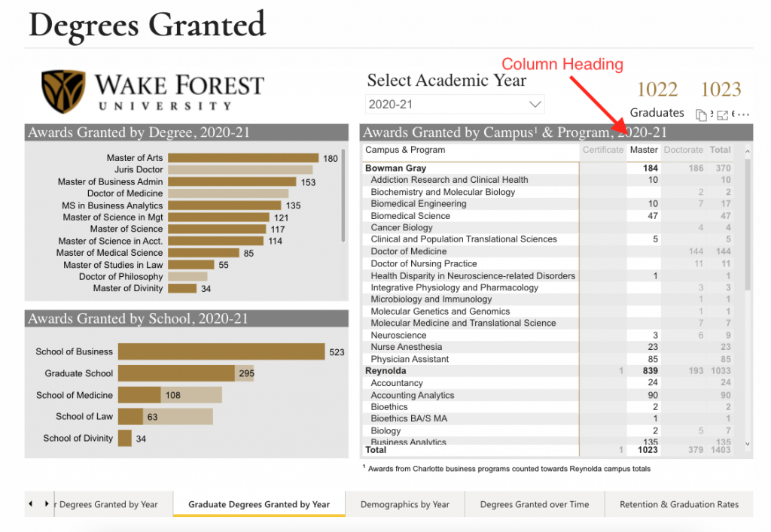This screenshot has width=771, height=532.
Task: Select the Master of Studies in Law bar
Action: (191, 265)
